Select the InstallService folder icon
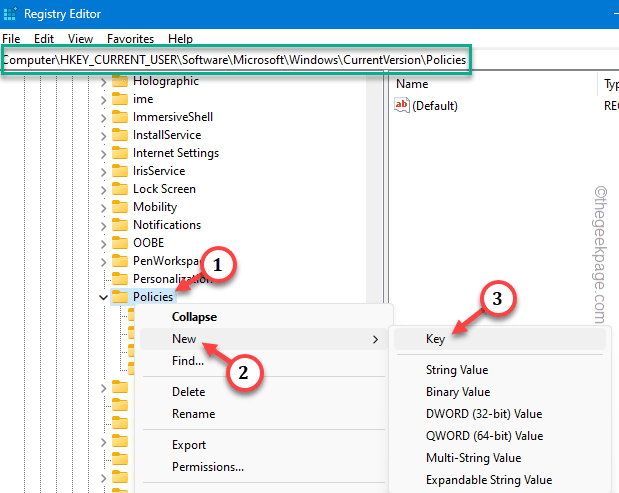This screenshot has width=619, height=493. (120, 135)
